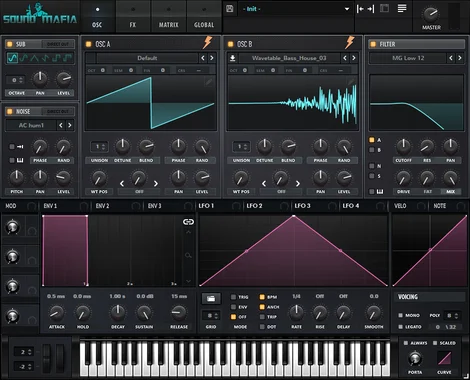Open the AC hum1 noise sample selector
The image size is (470, 380).
[31, 125]
